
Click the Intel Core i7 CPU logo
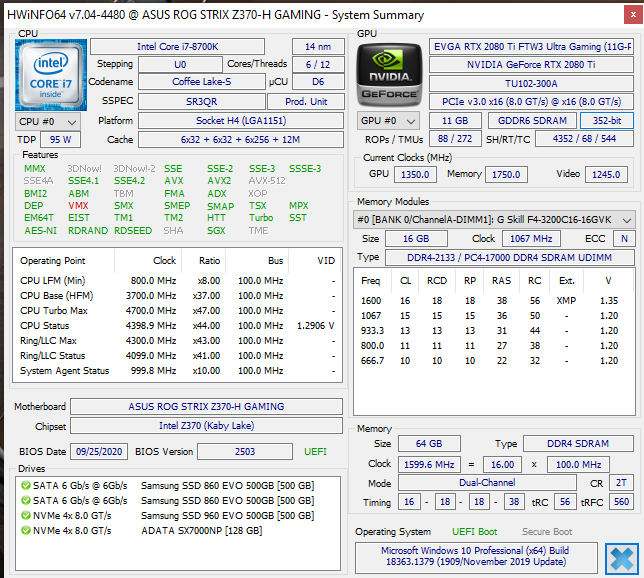point(51,75)
